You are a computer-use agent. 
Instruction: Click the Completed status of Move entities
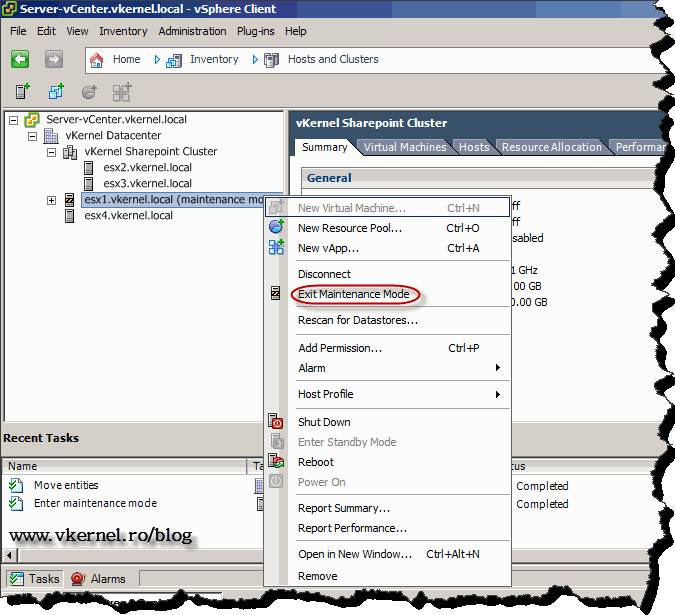542,486
